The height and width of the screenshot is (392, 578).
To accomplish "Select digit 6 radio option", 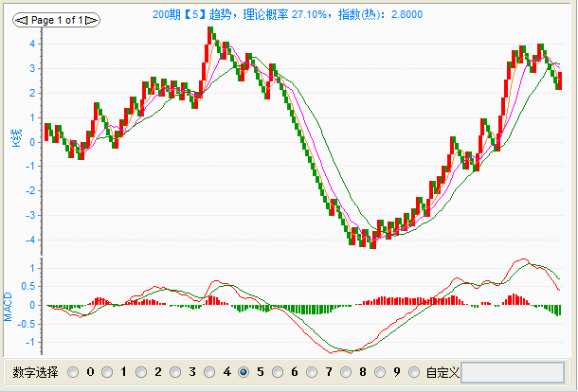I will (x=278, y=373).
